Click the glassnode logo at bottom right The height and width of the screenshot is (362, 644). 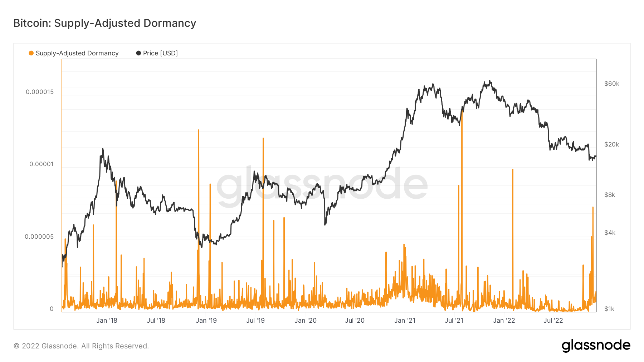[596, 345]
